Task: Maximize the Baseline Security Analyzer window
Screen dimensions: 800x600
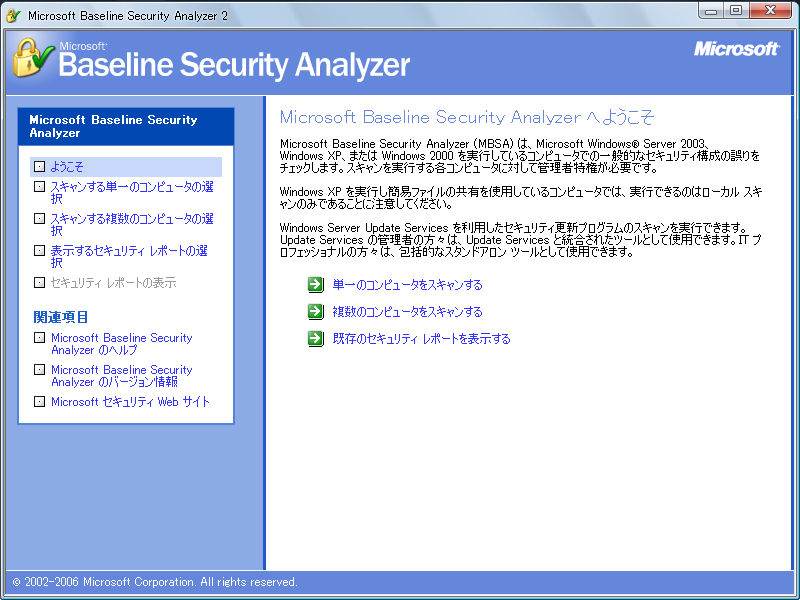Action: coord(736,10)
